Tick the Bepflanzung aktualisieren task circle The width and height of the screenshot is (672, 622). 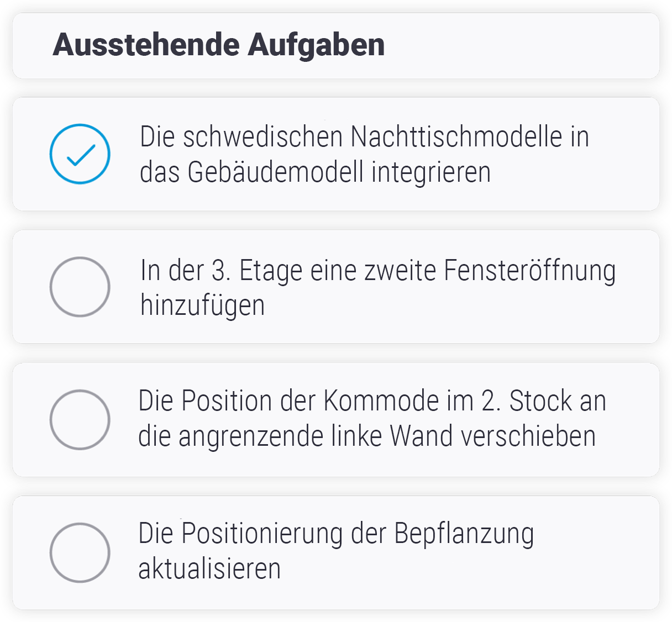click(80, 552)
